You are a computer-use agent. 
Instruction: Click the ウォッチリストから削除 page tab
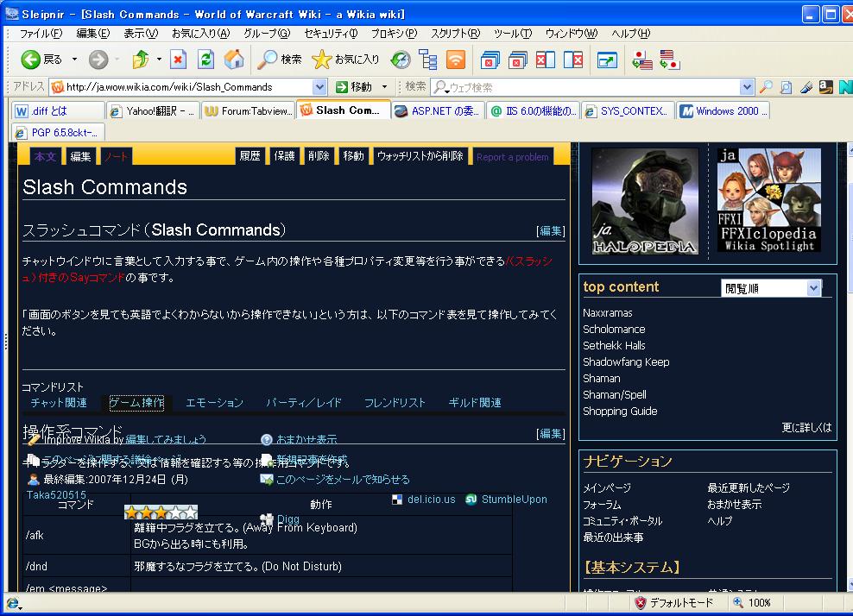[x=420, y=156]
